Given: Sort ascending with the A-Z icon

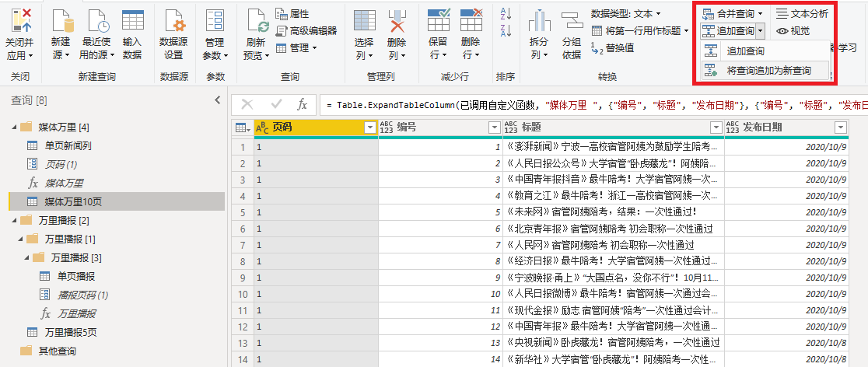Looking at the screenshot, I should (506, 14).
